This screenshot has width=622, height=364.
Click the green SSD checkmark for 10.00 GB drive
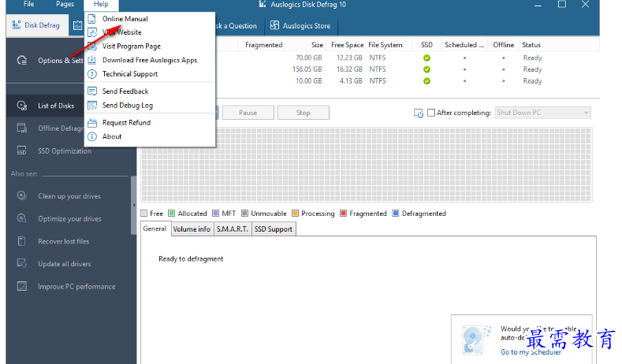click(426, 81)
